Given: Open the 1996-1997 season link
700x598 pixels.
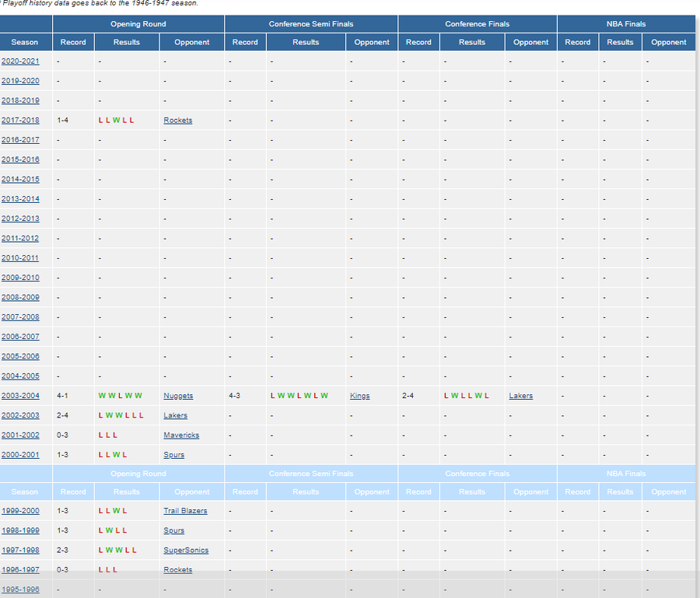Looking at the screenshot, I should 20,570.
